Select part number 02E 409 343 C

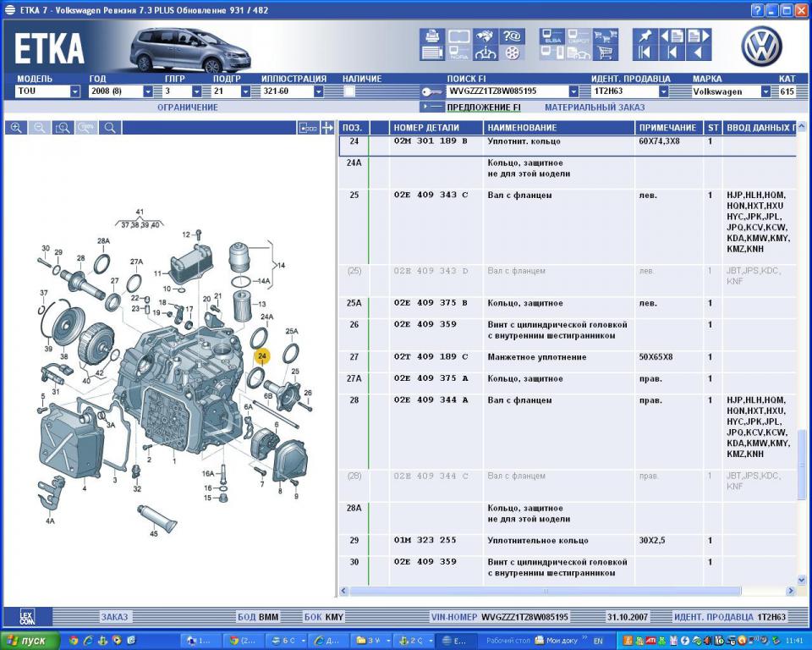click(431, 195)
